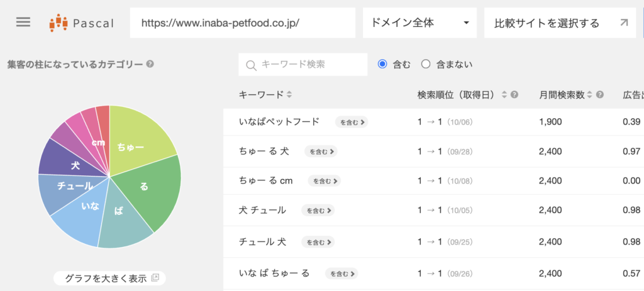Viewport: 644px width, 291px height.
Task: Click keyword ちゅー る 犬
Action: tap(264, 151)
